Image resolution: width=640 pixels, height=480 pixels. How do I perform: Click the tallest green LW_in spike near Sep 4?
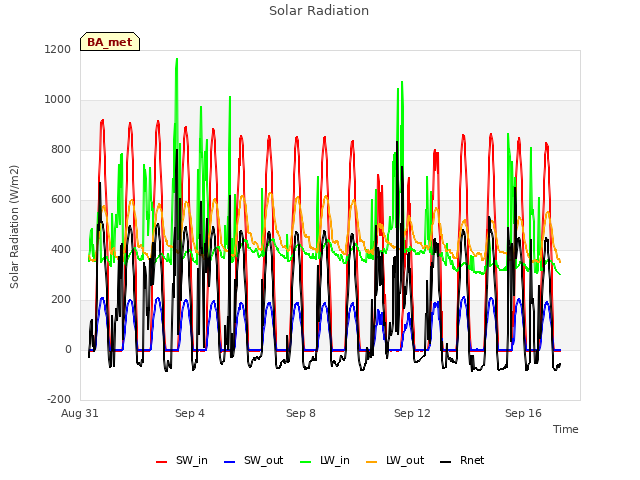177,60
